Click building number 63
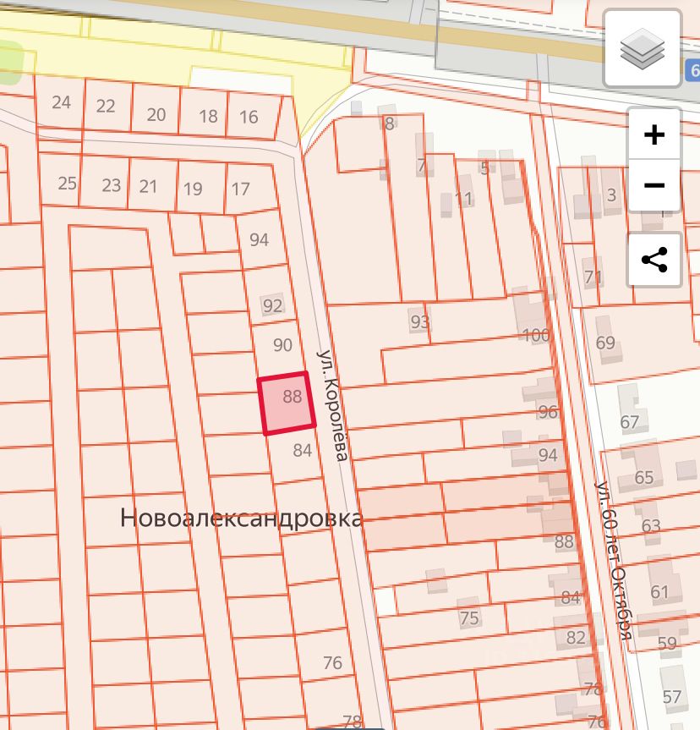 651,525
